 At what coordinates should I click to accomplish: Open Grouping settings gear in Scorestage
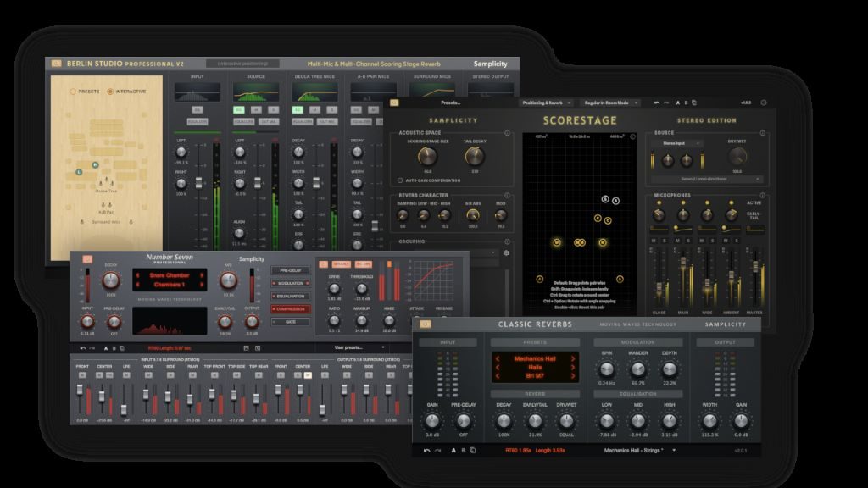pyautogui.click(x=506, y=252)
